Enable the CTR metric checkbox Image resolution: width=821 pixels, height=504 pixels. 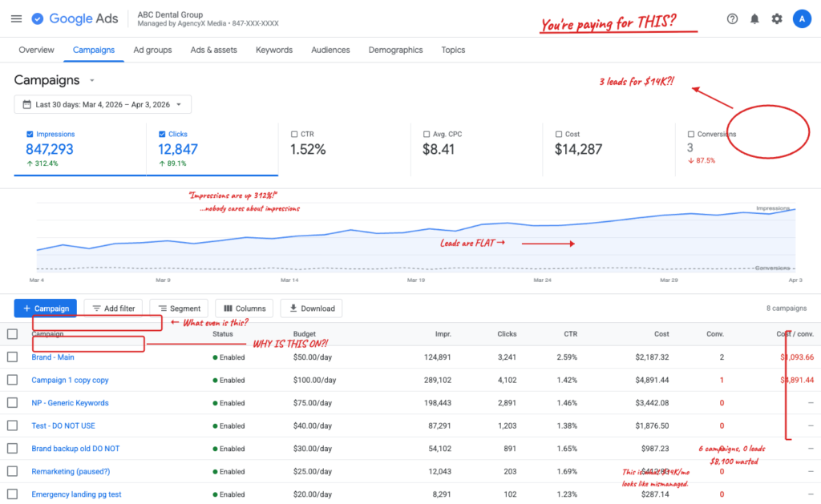coord(293,135)
